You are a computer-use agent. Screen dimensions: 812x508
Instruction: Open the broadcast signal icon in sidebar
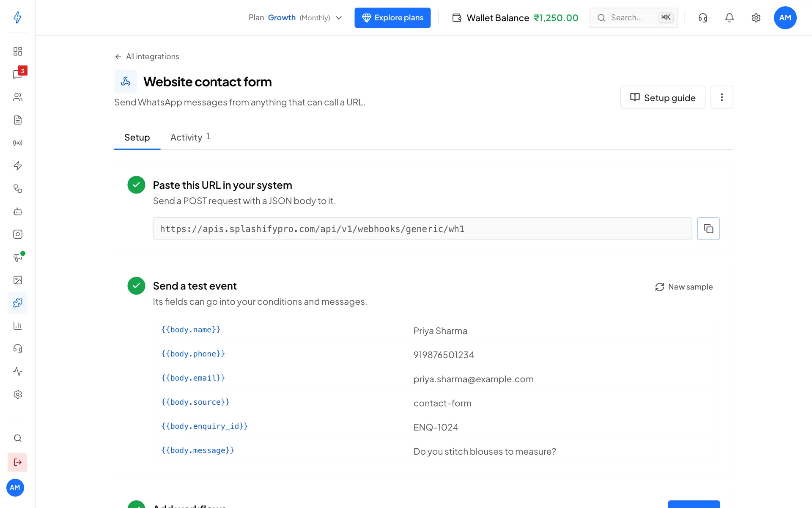pos(17,143)
